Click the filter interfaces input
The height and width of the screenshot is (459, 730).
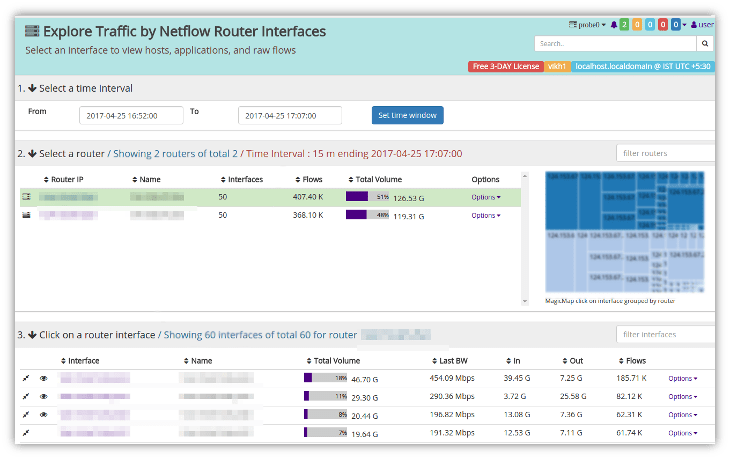click(x=666, y=334)
